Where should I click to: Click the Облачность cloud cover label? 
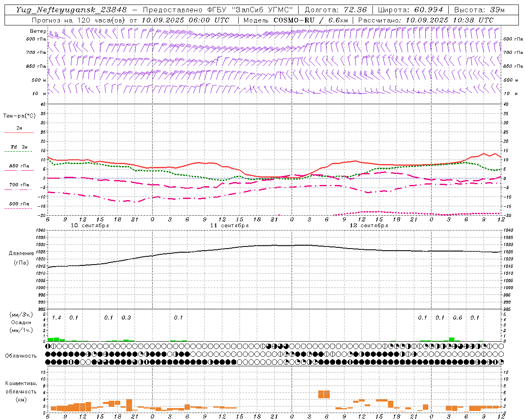(21, 356)
